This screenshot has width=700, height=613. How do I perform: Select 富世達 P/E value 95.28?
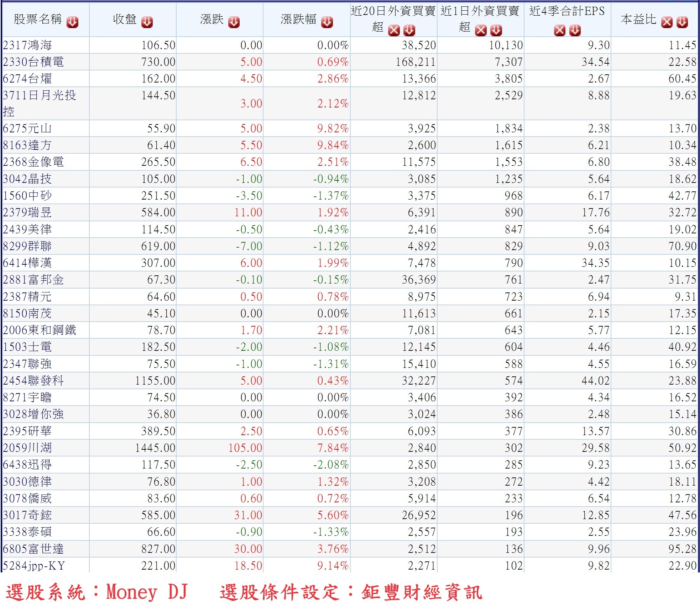[682, 549]
